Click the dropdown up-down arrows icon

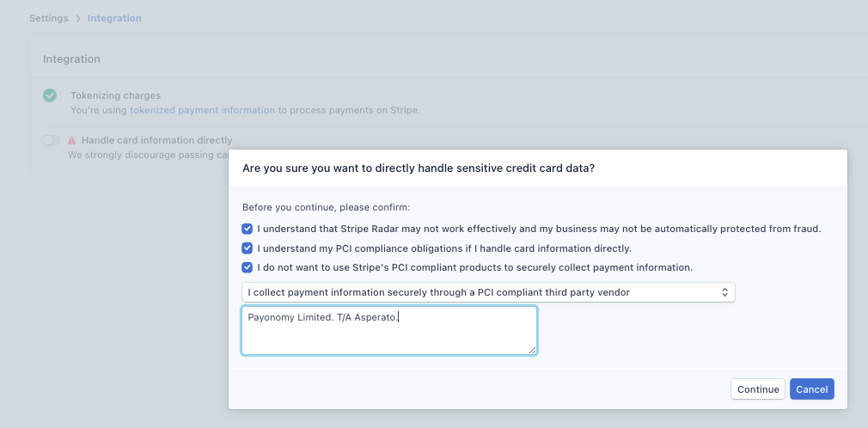coord(724,292)
